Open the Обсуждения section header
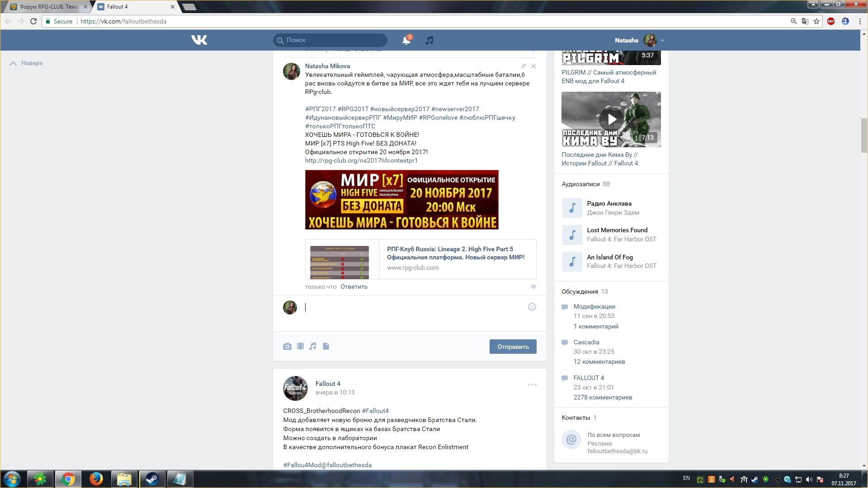 [585, 291]
